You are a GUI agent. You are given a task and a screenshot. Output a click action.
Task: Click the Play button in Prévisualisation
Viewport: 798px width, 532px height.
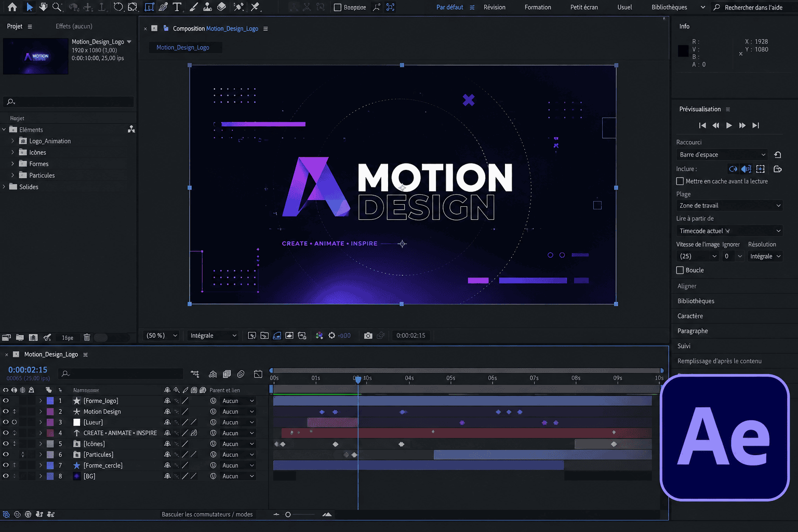coord(729,125)
